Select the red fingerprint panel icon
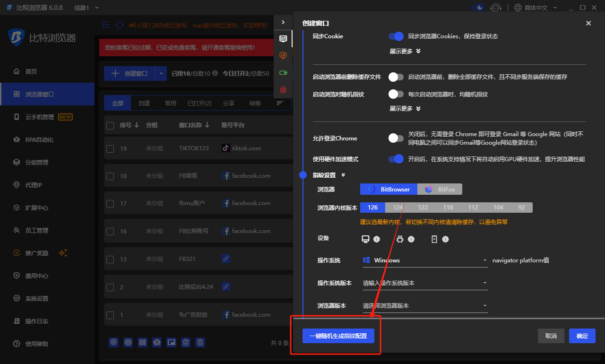Image resolution: width=605 pixels, height=364 pixels. (283, 89)
